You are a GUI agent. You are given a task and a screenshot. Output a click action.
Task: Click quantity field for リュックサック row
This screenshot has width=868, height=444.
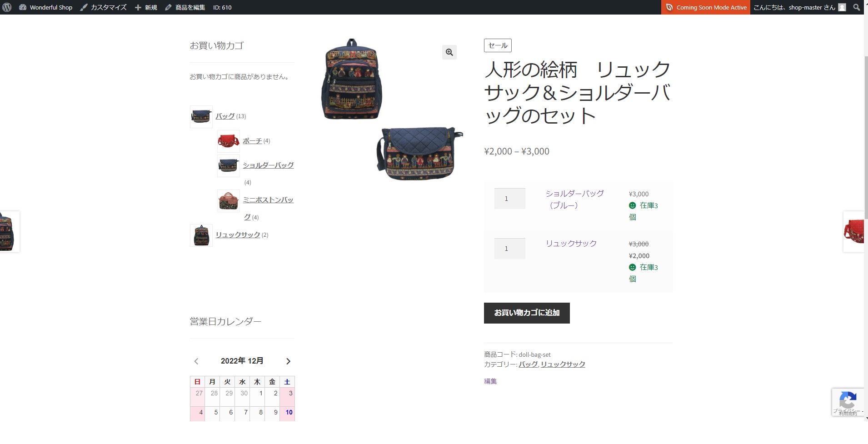click(509, 249)
